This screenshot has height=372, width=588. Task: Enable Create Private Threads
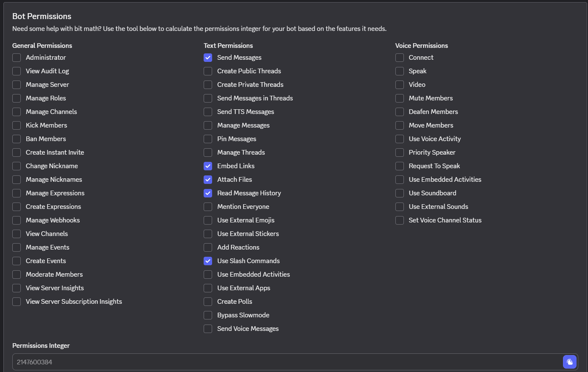pos(208,85)
